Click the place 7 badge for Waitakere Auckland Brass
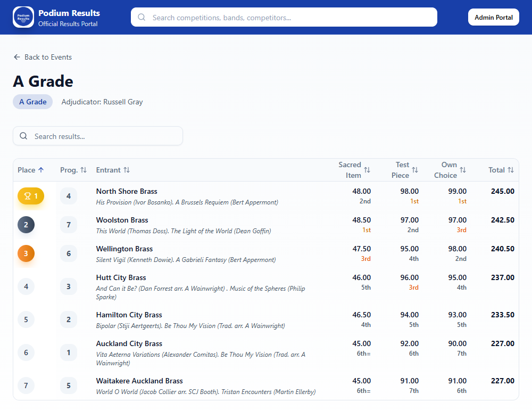This screenshot has height=410, width=532. [26, 386]
